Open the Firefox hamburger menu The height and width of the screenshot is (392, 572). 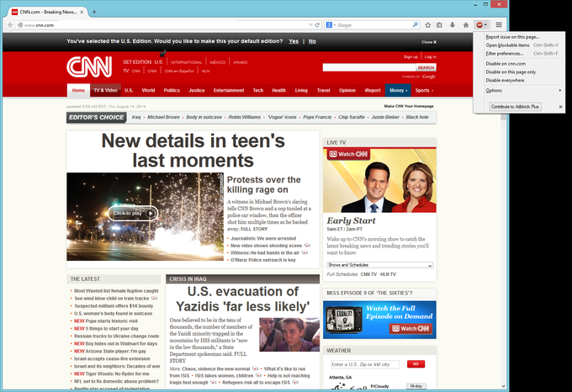[499, 24]
